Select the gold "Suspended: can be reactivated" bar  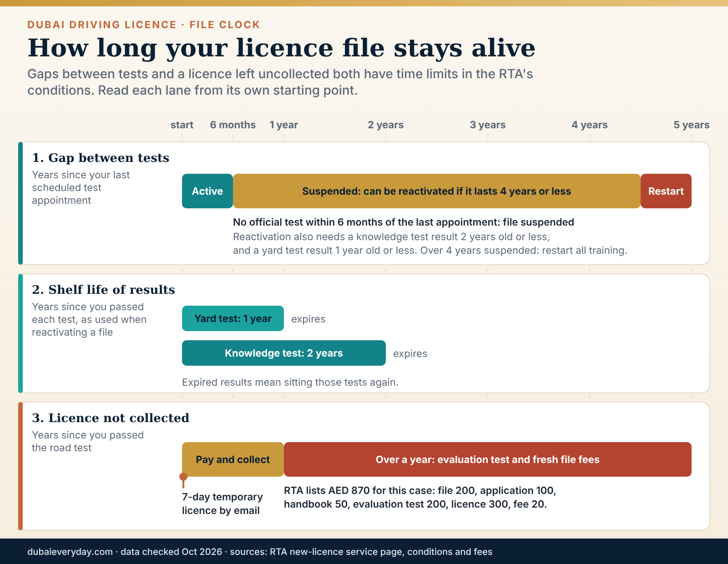[437, 191]
